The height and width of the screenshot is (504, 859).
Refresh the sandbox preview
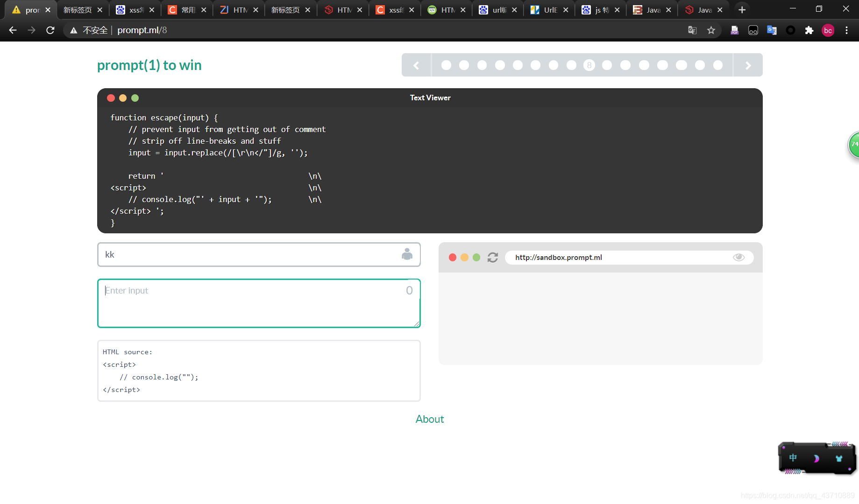pos(493,258)
